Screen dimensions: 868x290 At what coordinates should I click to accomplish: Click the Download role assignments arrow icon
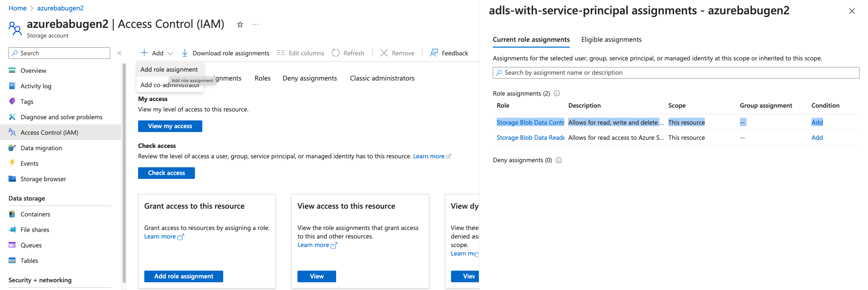point(185,53)
